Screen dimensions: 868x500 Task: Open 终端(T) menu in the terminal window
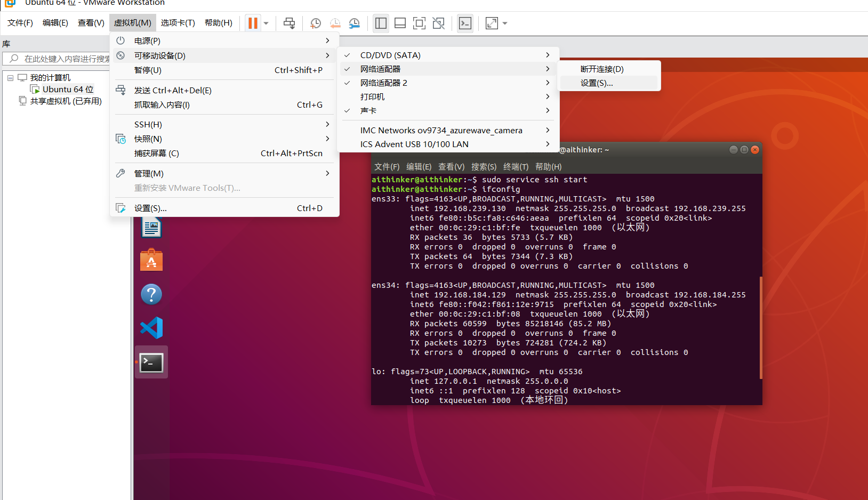pyautogui.click(x=516, y=166)
